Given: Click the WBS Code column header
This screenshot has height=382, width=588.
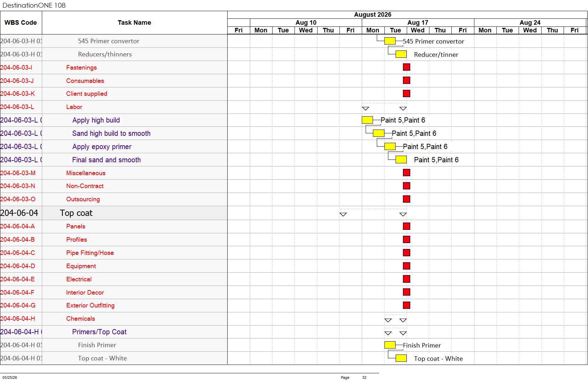Looking at the screenshot, I should click(x=21, y=23).
